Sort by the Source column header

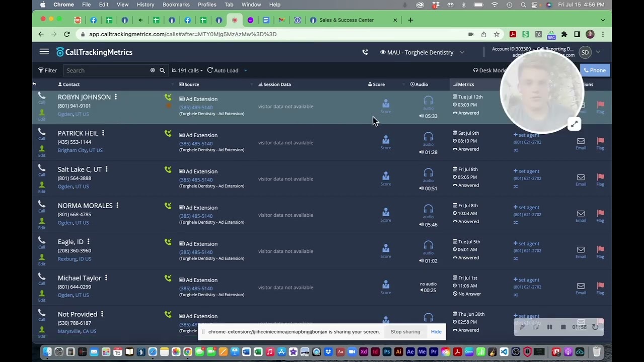[189, 84]
